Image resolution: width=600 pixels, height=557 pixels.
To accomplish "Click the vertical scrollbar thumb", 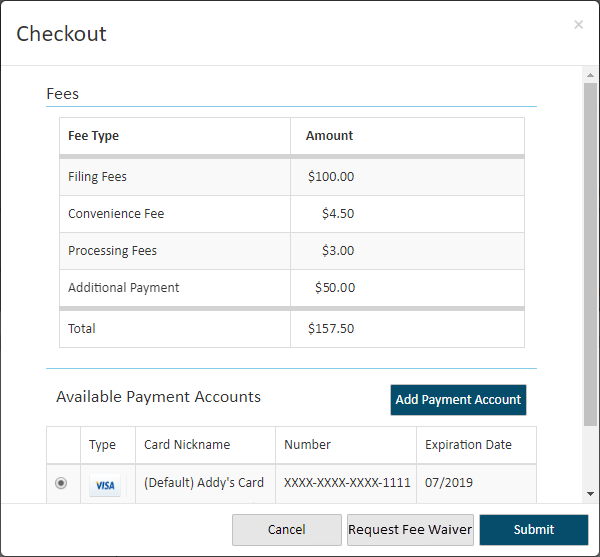I will point(590,254).
